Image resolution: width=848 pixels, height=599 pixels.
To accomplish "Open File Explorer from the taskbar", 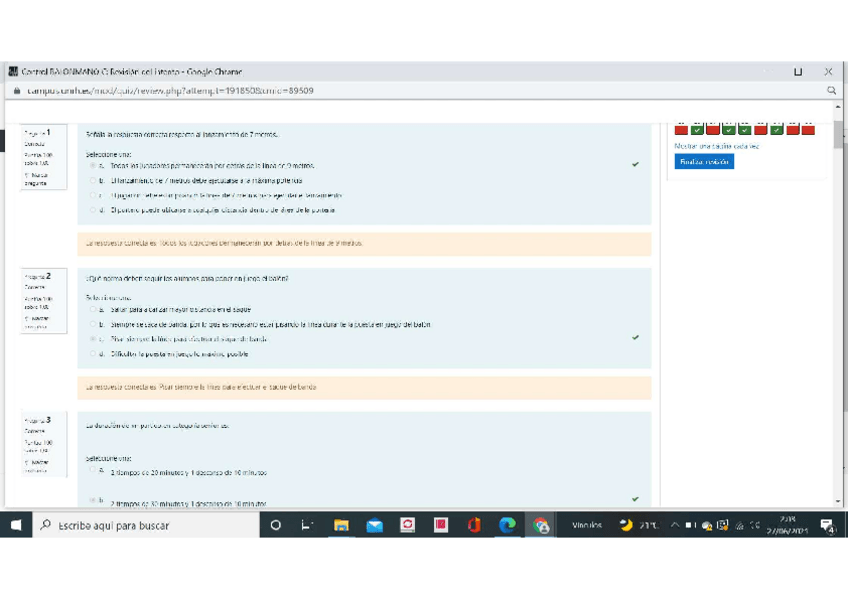I will (341, 525).
